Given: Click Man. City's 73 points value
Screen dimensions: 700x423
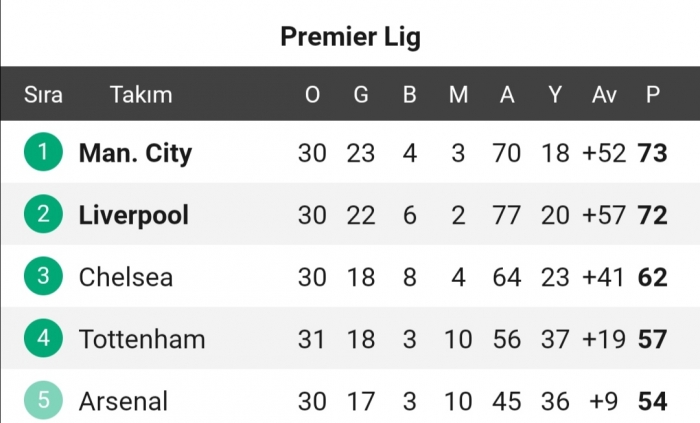Looking at the screenshot, I should pos(652,153).
